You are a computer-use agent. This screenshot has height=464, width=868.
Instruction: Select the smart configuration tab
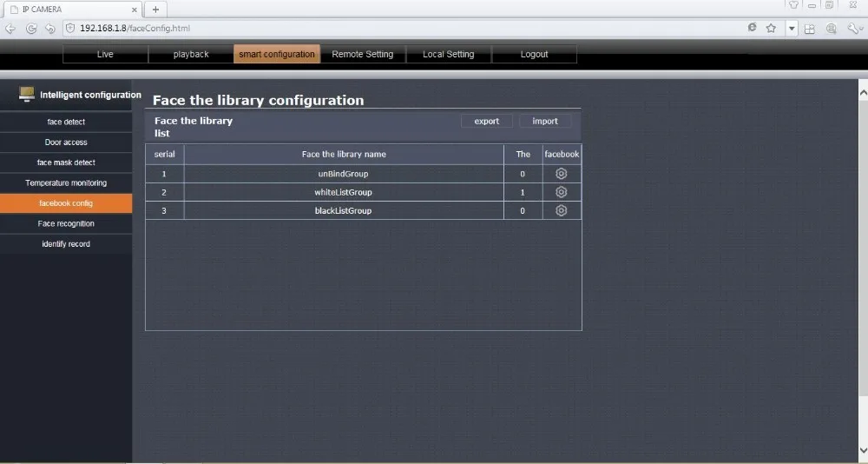pos(277,55)
